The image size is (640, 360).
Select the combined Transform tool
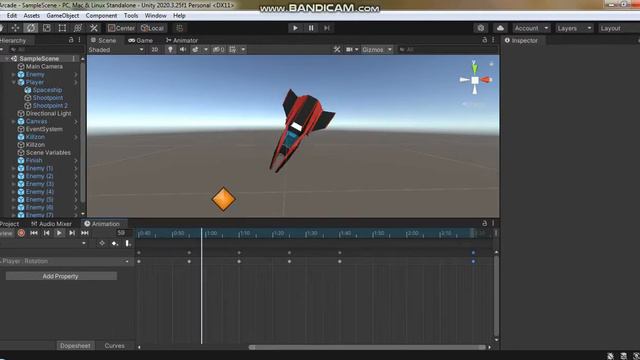point(78,28)
